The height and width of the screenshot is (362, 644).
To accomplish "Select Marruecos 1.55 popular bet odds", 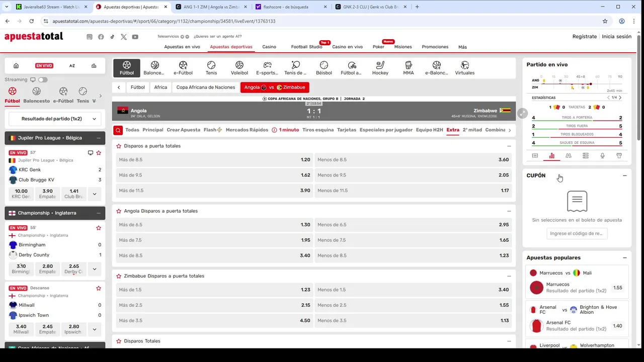I will click(x=618, y=288).
